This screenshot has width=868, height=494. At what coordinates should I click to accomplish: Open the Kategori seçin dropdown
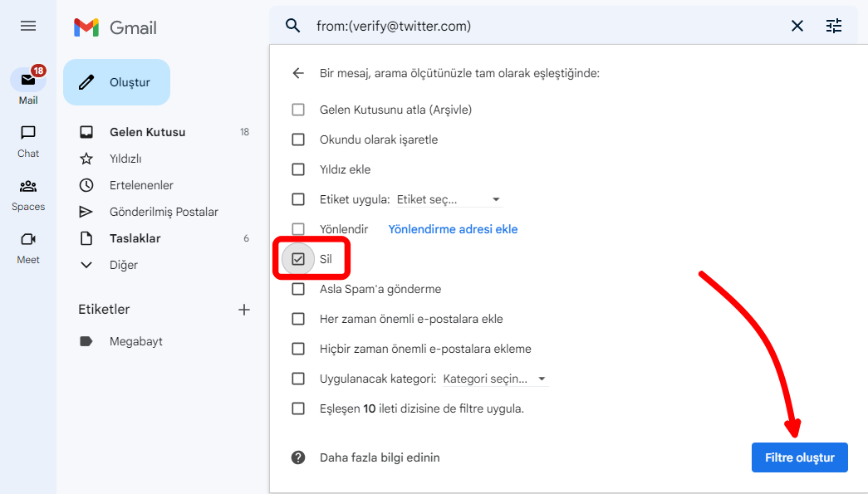[495, 379]
